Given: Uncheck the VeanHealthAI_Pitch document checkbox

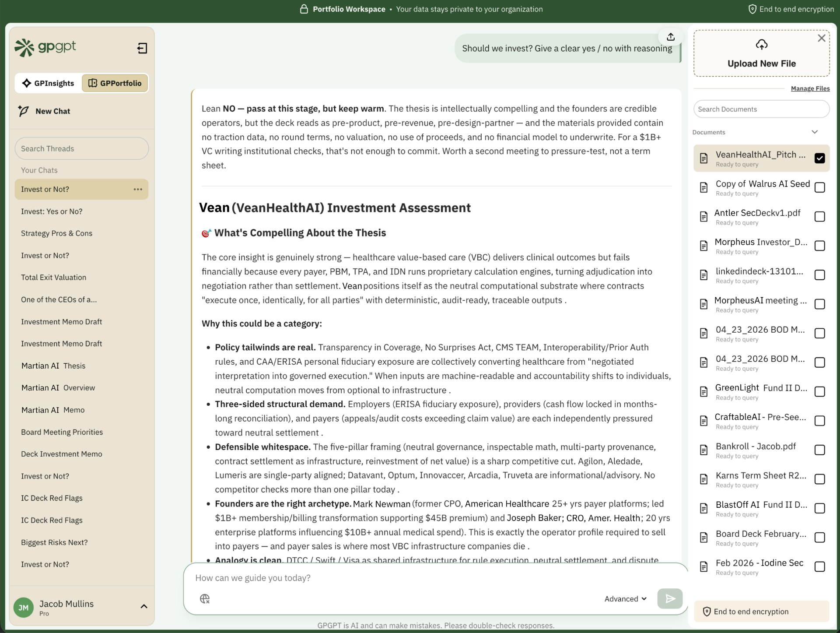Looking at the screenshot, I should (820, 158).
